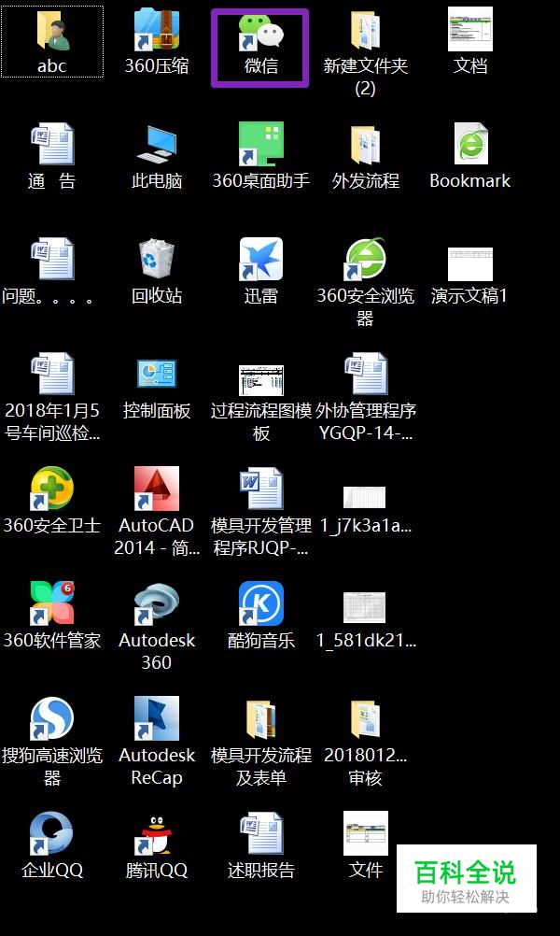The height and width of the screenshot is (936, 560).
Task: Launch the 迅雷 Thunder shortcut
Action: click(260, 259)
